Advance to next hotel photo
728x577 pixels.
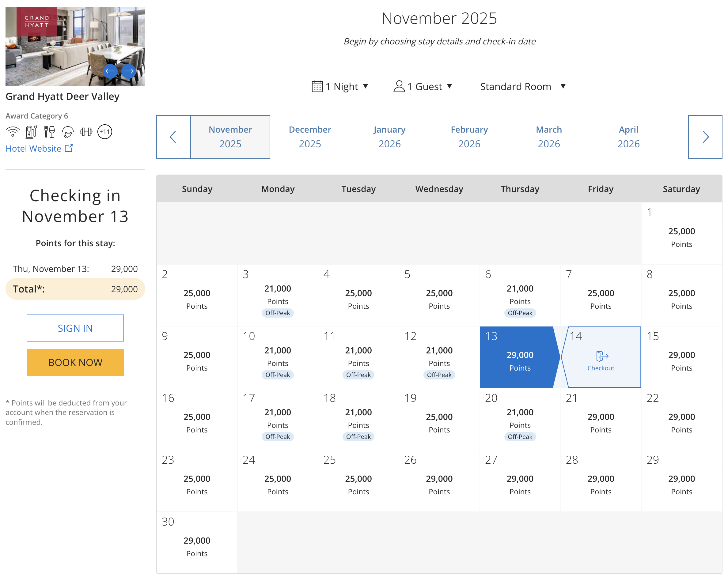[128, 71]
